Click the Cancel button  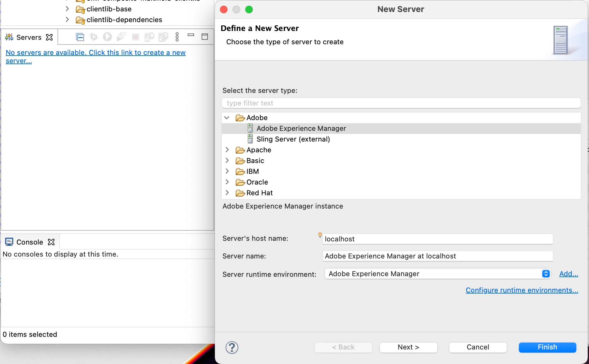478,347
